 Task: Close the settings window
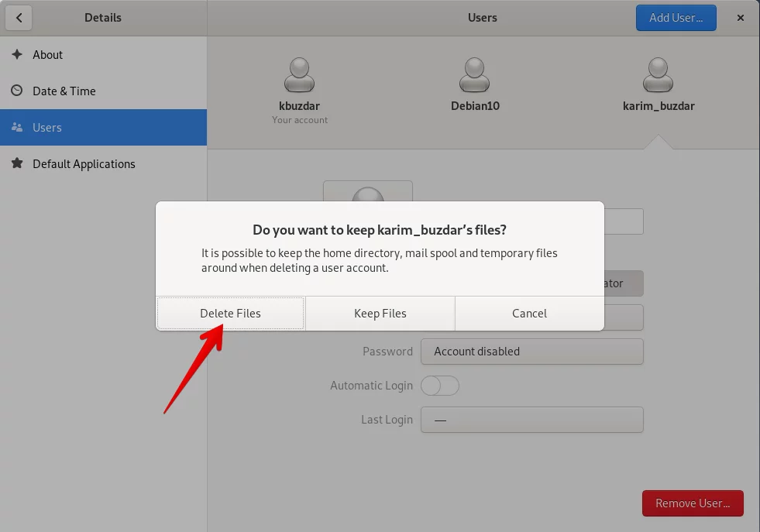click(740, 18)
